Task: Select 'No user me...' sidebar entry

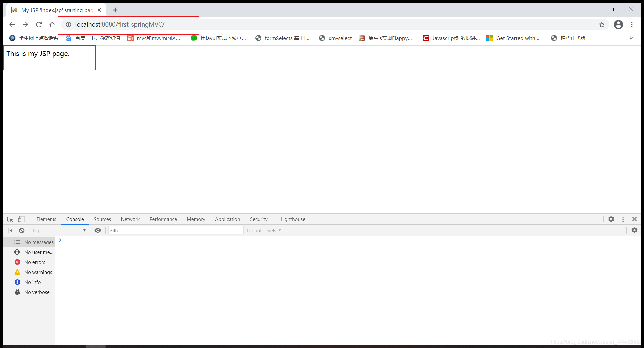Action: tap(29, 252)
